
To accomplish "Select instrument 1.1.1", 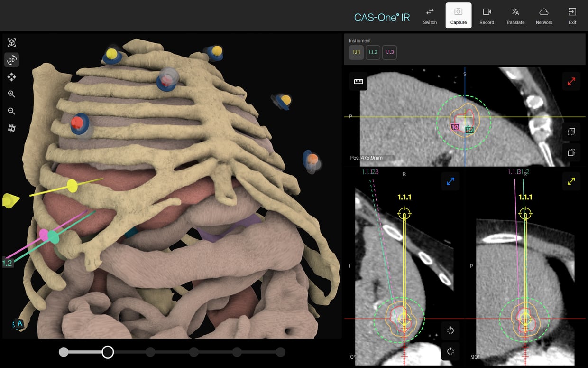I will point(356,52).
